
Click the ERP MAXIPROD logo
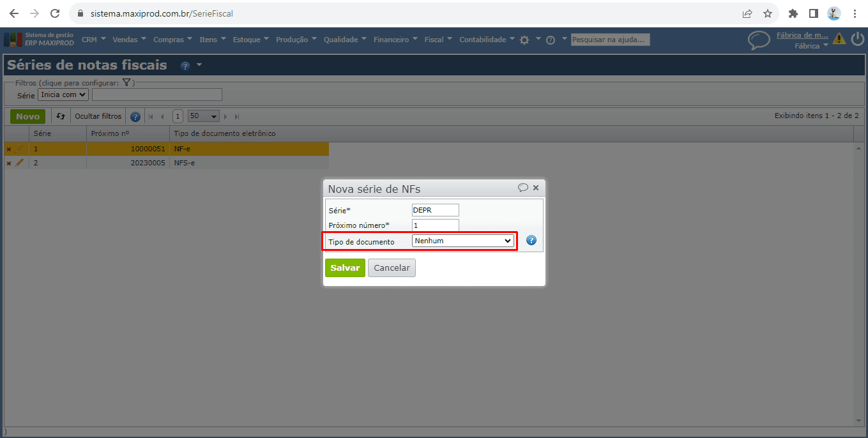[x=39, y=40]
